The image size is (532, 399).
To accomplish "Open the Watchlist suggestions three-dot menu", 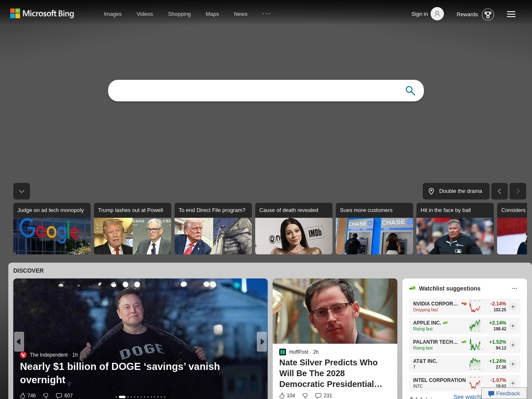I will (515, 288).
